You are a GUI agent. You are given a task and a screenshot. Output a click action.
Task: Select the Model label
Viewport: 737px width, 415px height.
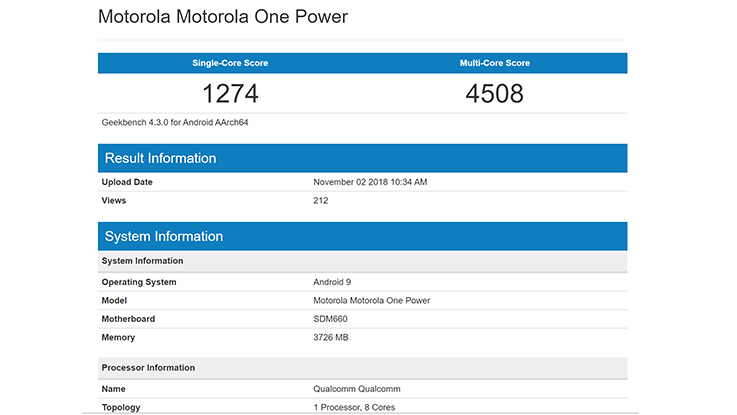[x=114, y=300]
